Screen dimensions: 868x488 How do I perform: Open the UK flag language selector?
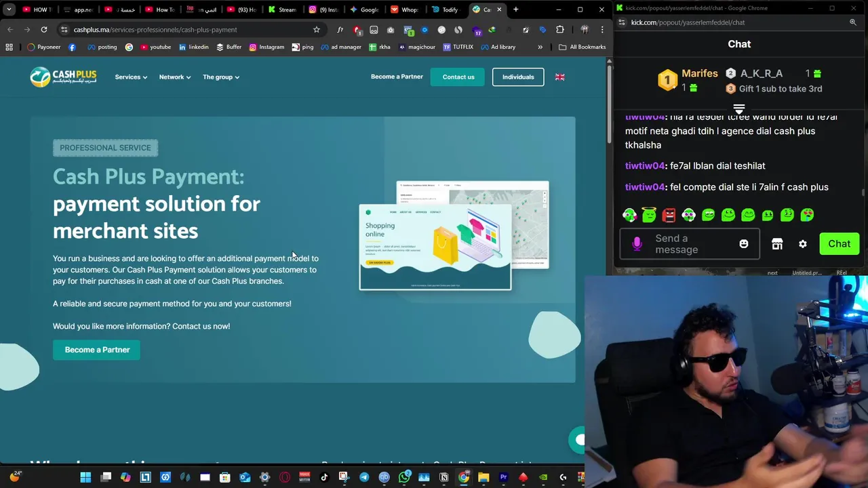point(559,77)
